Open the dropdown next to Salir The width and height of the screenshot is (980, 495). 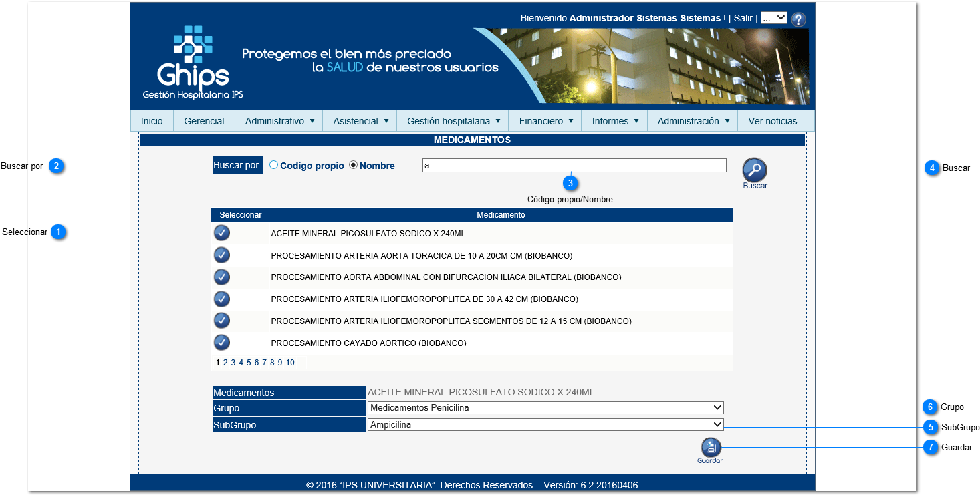pos(773,18)
